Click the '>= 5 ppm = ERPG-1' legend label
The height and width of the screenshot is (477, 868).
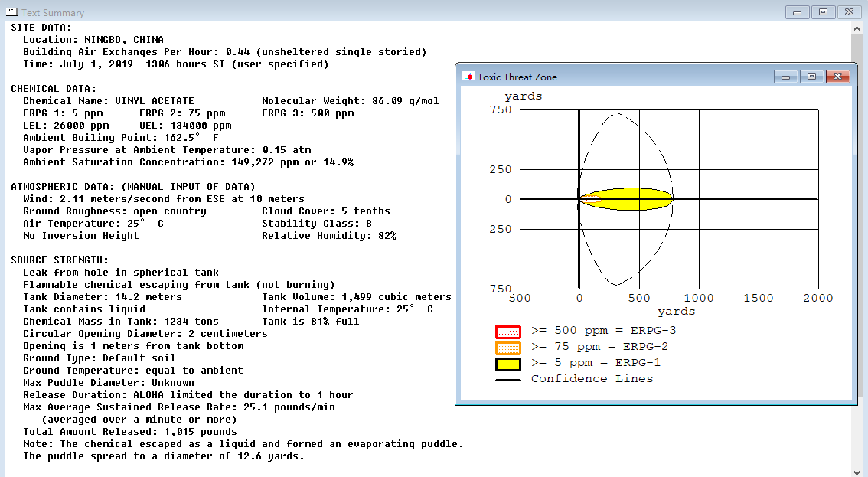click(596, 362)
